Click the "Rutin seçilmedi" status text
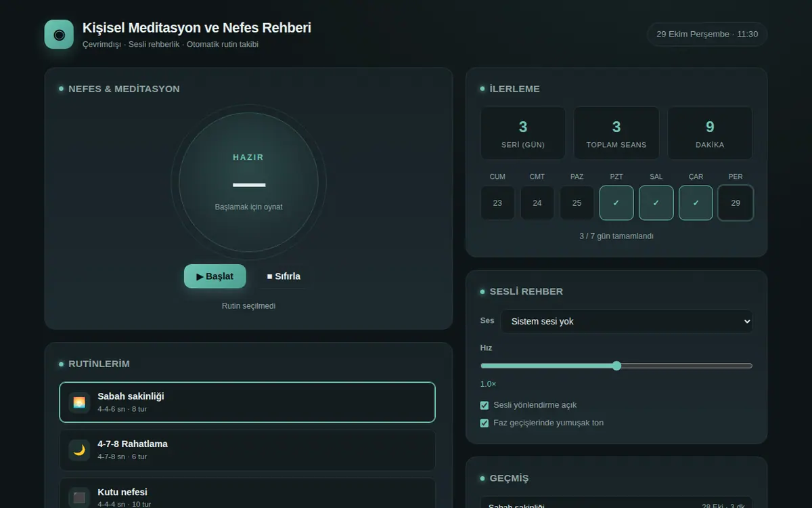 pyautogui.click(x=248, y=306)
